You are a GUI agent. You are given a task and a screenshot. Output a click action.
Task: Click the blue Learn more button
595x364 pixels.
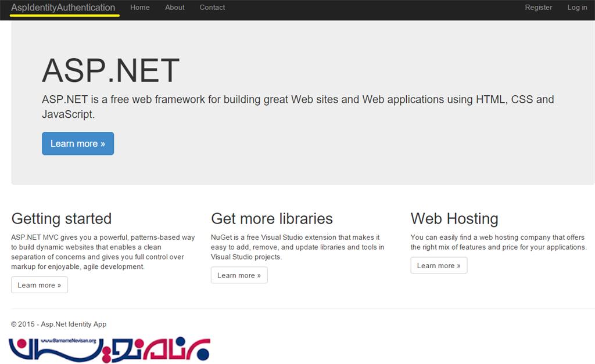point(78,143)
